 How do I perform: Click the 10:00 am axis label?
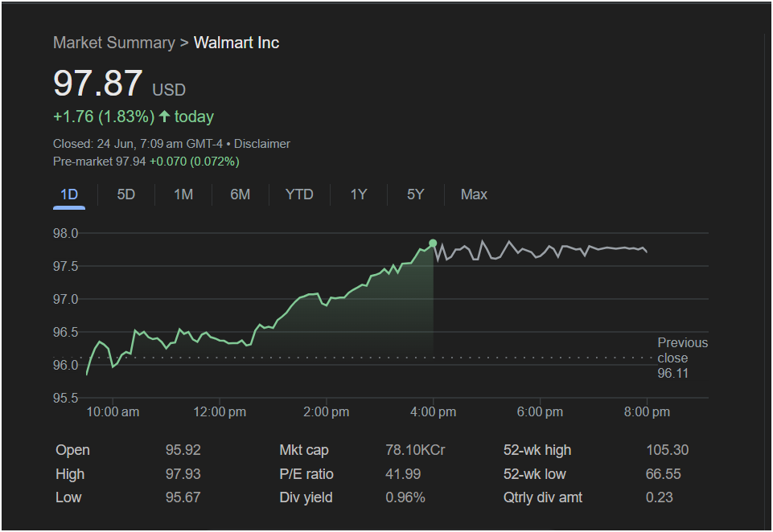[x=113, y=411]
